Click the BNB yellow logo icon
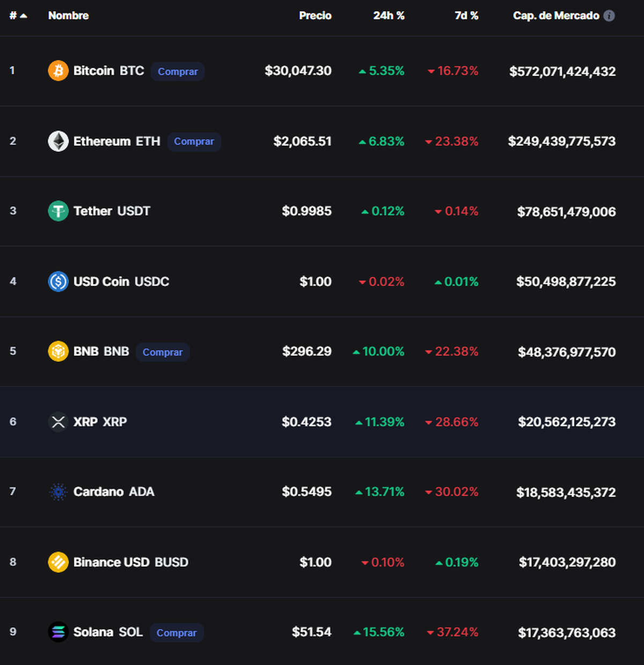This screenshot has width=644, height=665. tap(58, 352)
